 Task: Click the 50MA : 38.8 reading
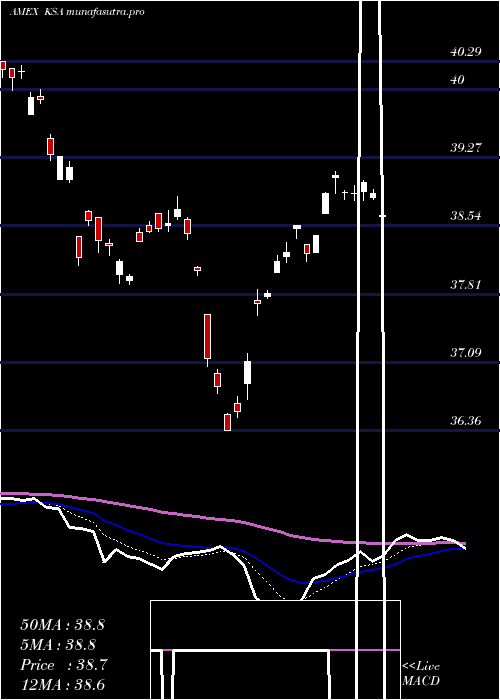(62, 625)
